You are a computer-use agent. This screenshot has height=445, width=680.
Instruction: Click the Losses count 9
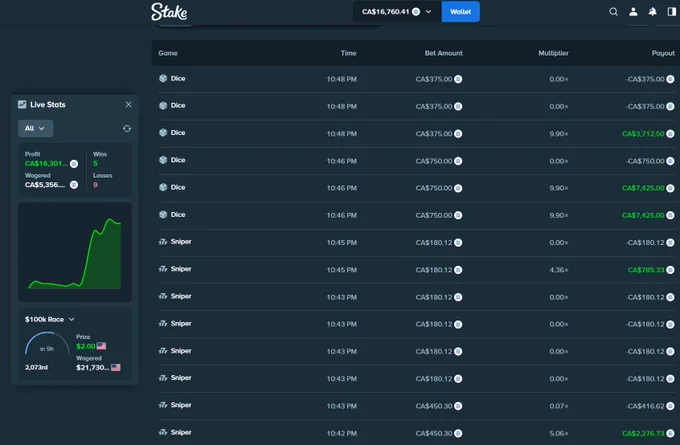(95, 185)
